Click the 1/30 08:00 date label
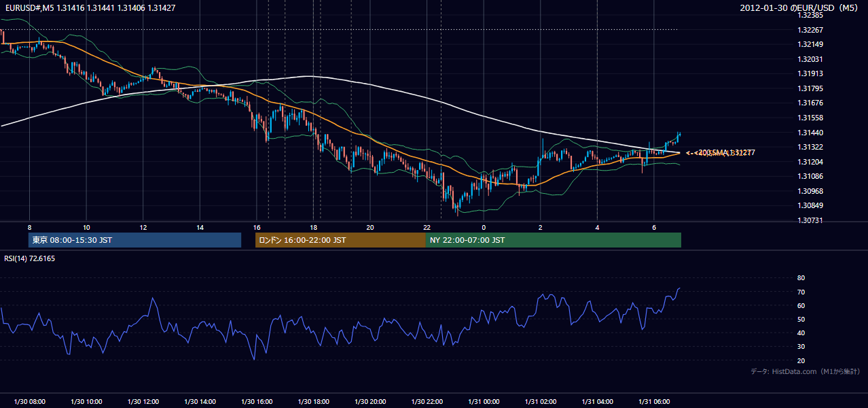The width and height of the screenshot is (868, 408). click(x=29, y=402)
